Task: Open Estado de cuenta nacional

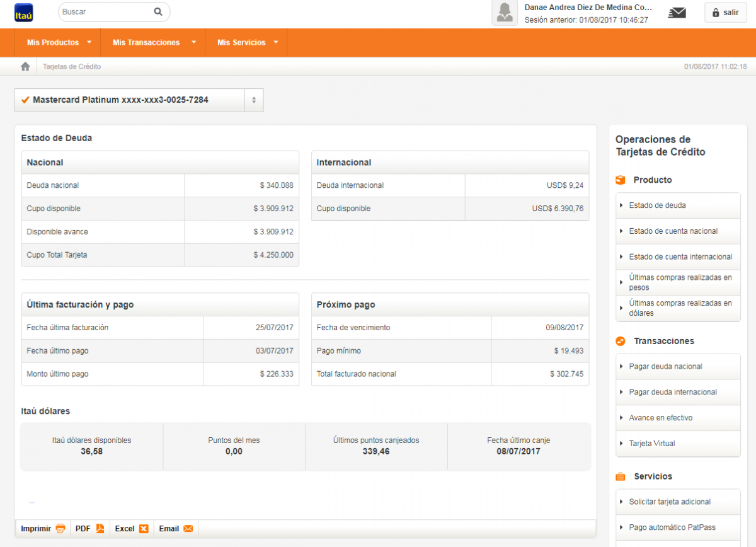Action: 678,231
